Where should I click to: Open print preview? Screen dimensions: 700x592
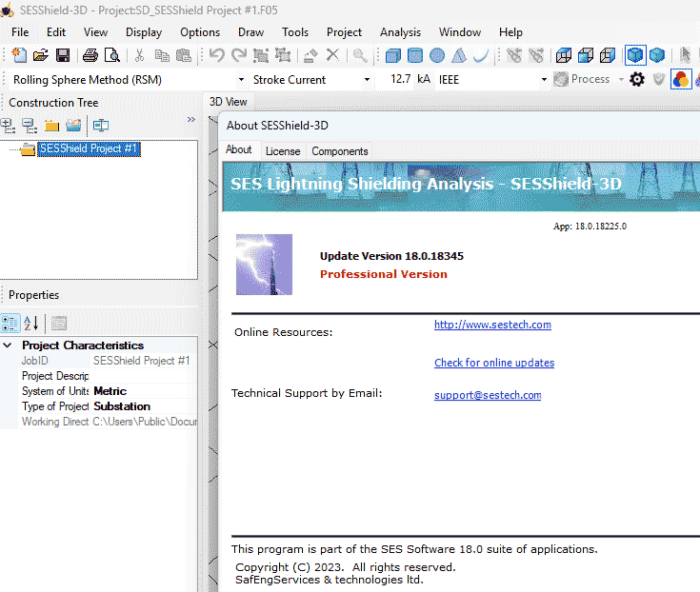pyautogui.click(x=112, y=55)
